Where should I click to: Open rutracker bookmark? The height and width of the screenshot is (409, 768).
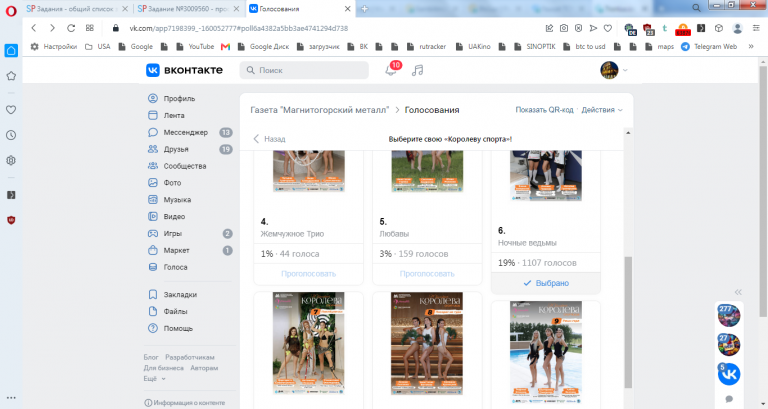(x=426, y=47)
